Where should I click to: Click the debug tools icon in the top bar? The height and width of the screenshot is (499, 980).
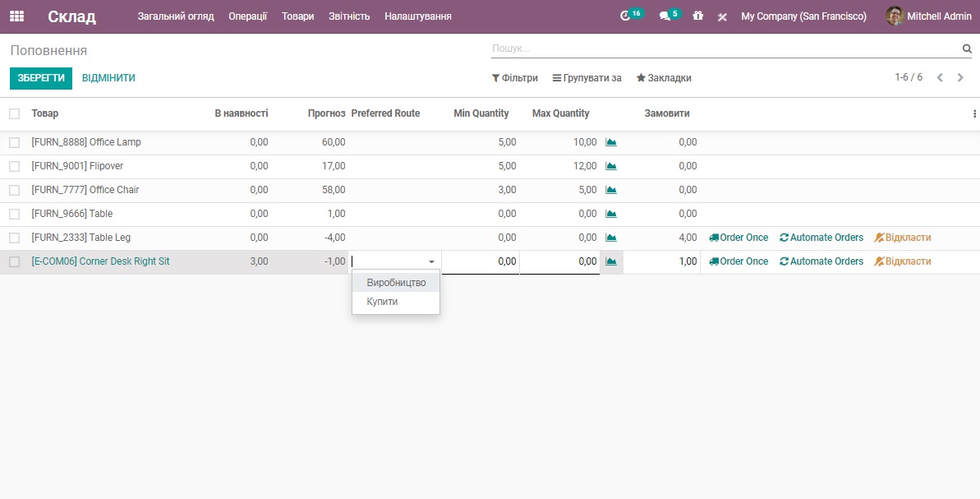coord(722,16)
